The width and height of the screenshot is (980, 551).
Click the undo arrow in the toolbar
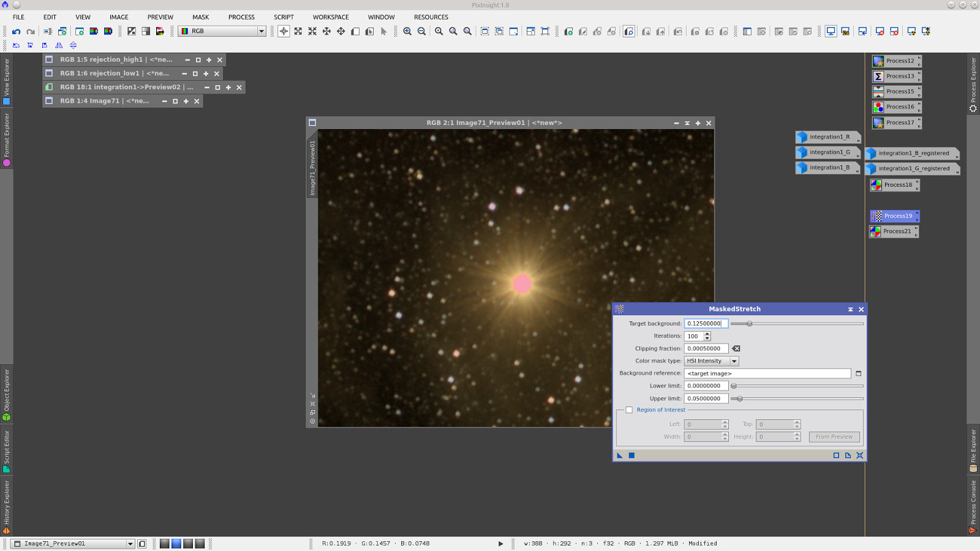pyautogui.click(x=17, y=31)
